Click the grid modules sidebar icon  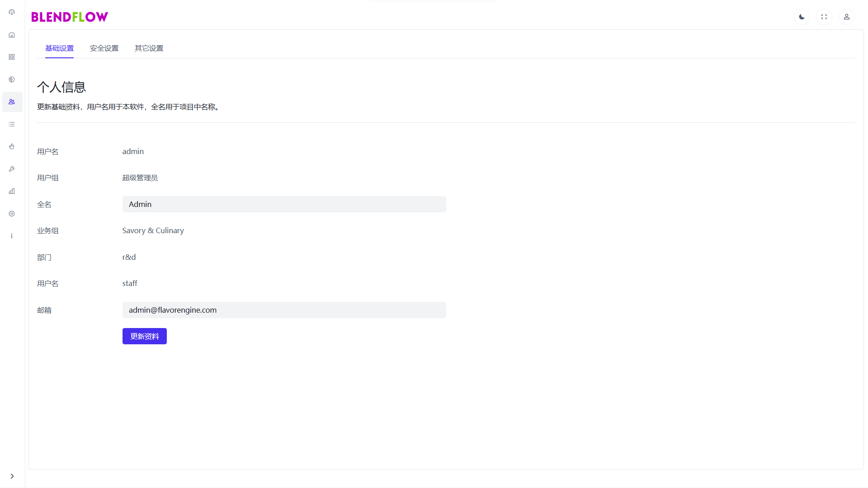[x=12, y=57]
